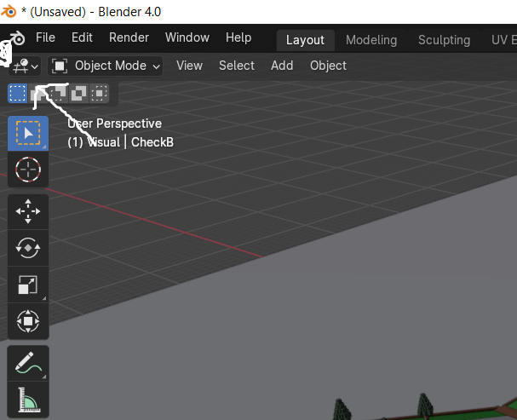Open the viewport Object menu
Viewport: 517px width, 420px height.
tap(328, 66)
